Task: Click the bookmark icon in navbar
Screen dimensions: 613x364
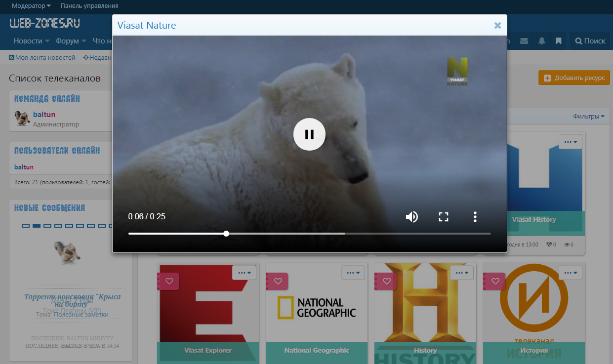Action: click(x=559, y=41)
